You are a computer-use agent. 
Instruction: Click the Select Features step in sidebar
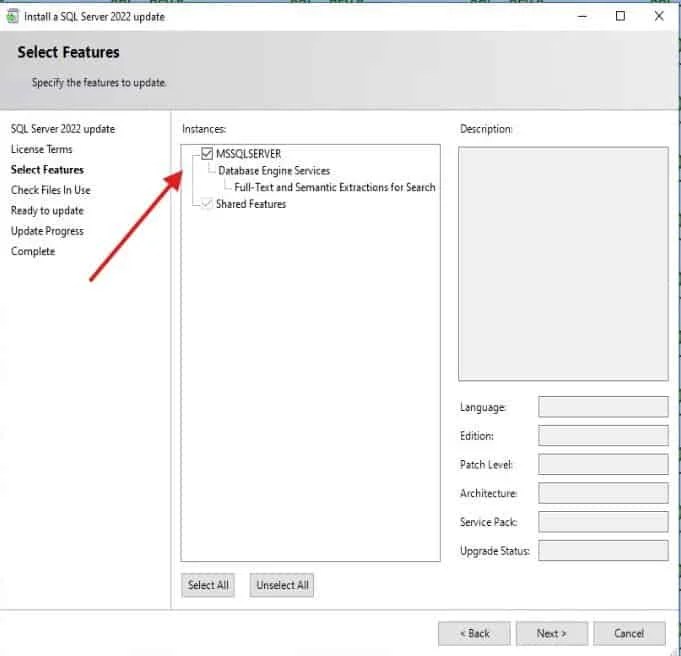click(x=47, y=170)
